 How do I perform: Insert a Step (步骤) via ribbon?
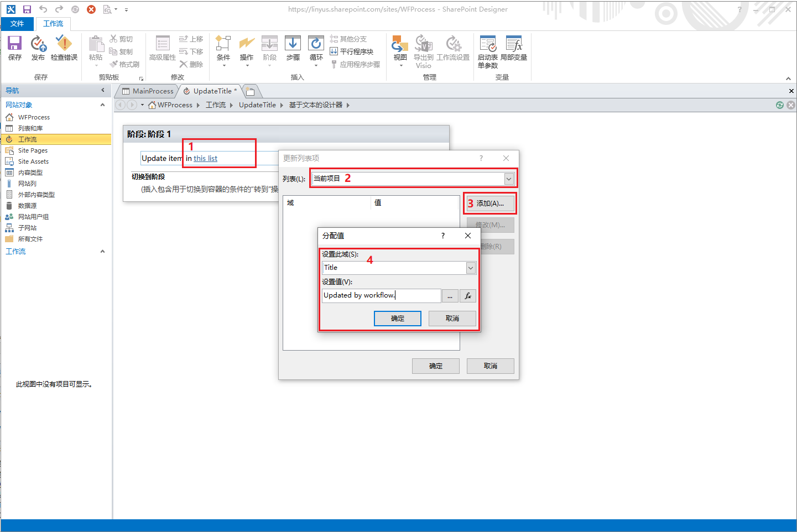tap(293, 48)
